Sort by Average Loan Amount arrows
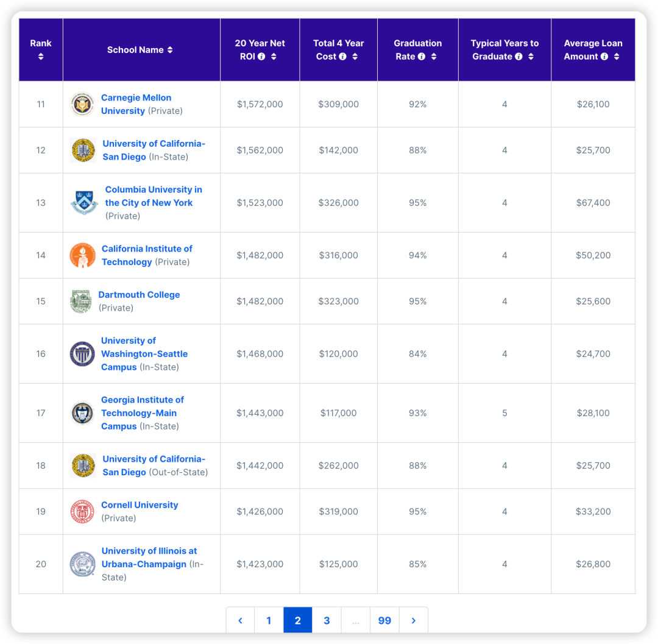Image resolution: width=658 pixels, height=644 pixels. click(617, 57)
